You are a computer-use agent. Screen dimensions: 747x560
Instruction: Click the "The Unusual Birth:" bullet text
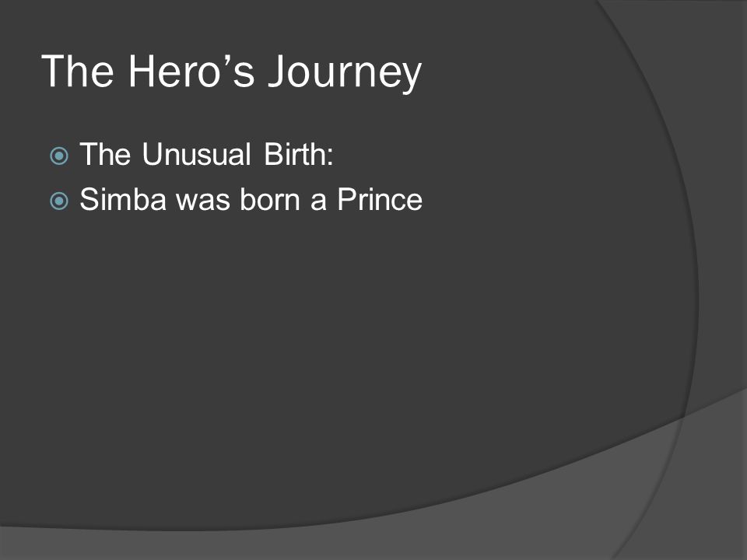tap(206, 154)
